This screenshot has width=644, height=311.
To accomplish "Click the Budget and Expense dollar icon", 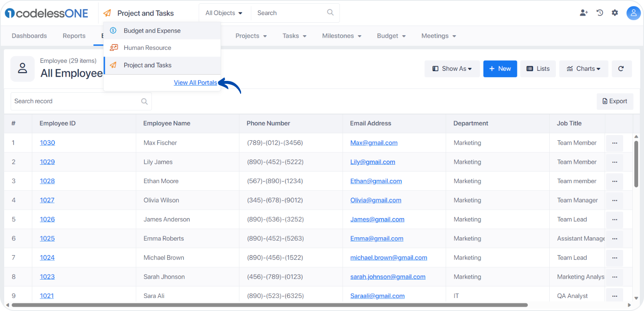I will (113, 31).
